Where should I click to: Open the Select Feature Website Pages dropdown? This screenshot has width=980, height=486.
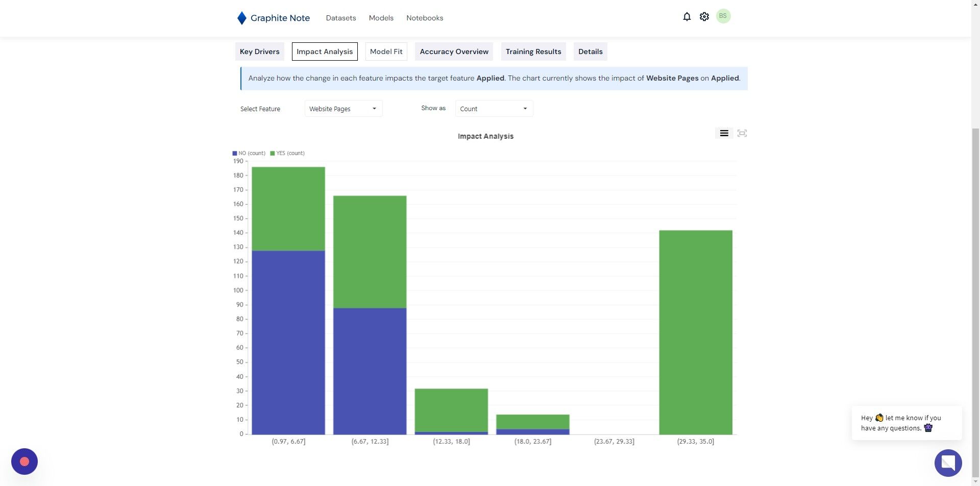344,109
